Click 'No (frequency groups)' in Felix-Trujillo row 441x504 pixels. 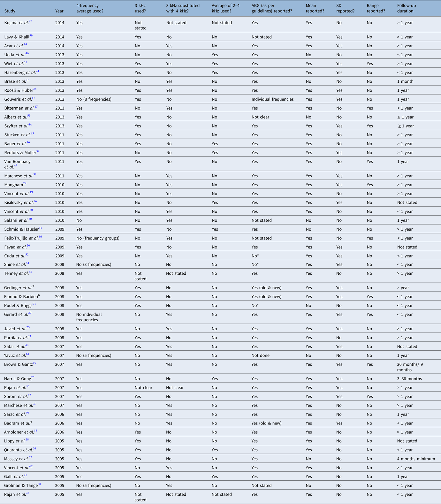click(x=97, y=238)
